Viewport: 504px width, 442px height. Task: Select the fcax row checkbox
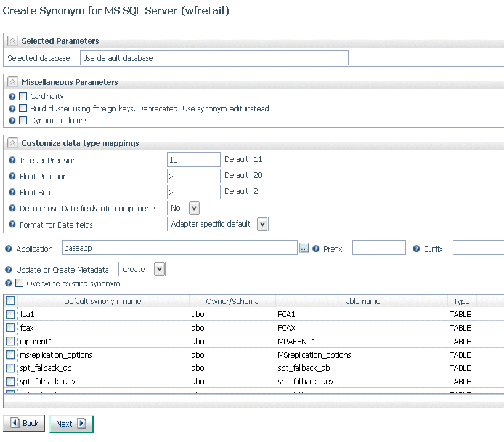[x=10, y=327]
